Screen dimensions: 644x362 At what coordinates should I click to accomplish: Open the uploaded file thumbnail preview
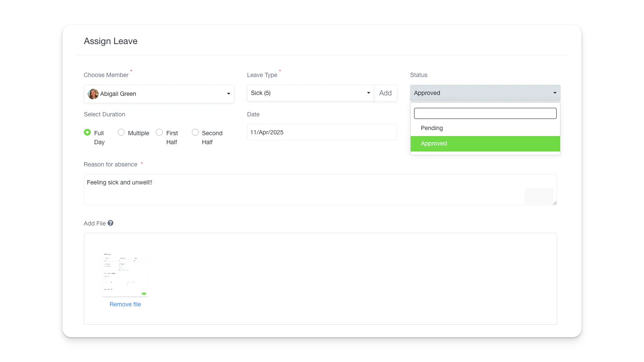pos(125,274)
